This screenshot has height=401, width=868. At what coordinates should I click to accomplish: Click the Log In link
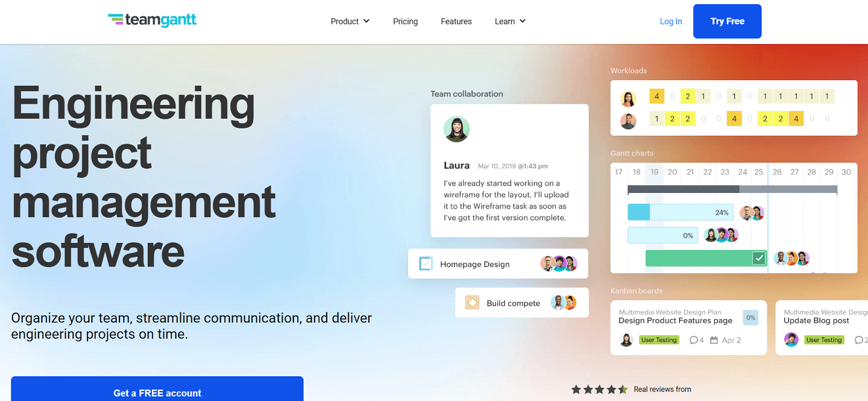671,21
